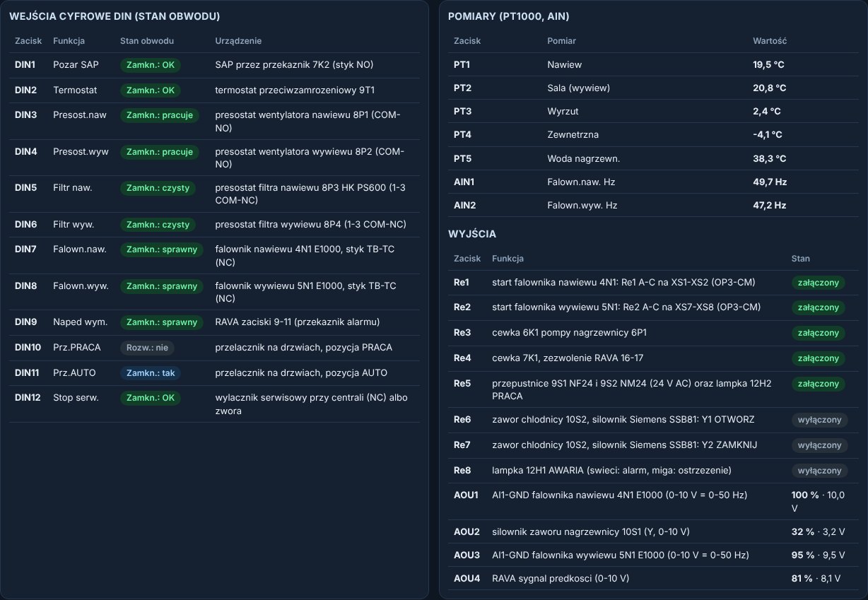Click the DIN5 'Zamkn.: czysty' badge

tap(158, 188)
